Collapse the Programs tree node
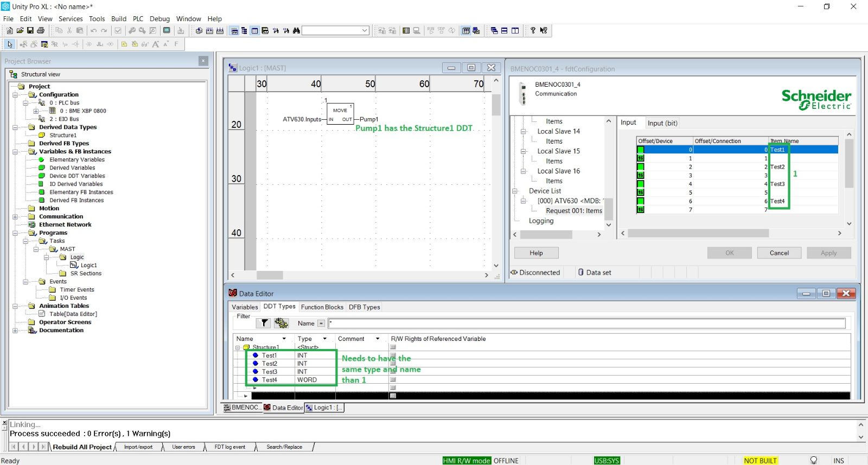 [15, 232]
